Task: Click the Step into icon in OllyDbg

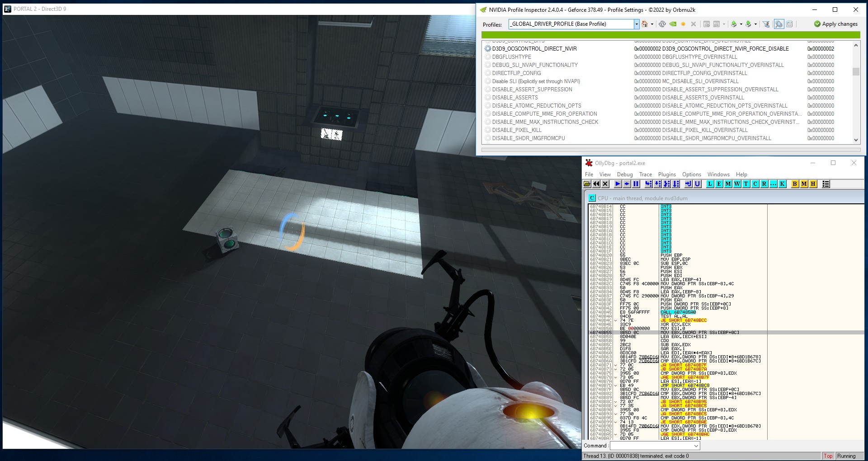Action: (x=648, y=184)
